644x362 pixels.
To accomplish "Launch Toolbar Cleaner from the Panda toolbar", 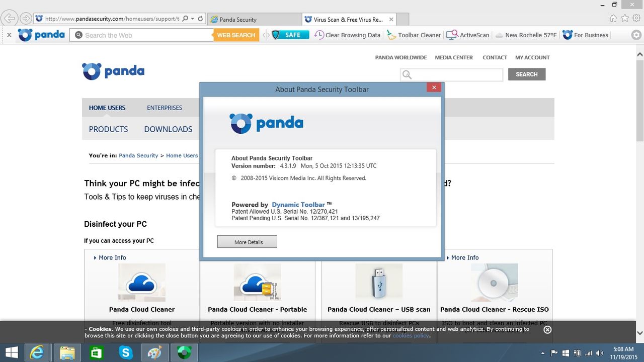I will pyautogui.click(x=414, y=35).
